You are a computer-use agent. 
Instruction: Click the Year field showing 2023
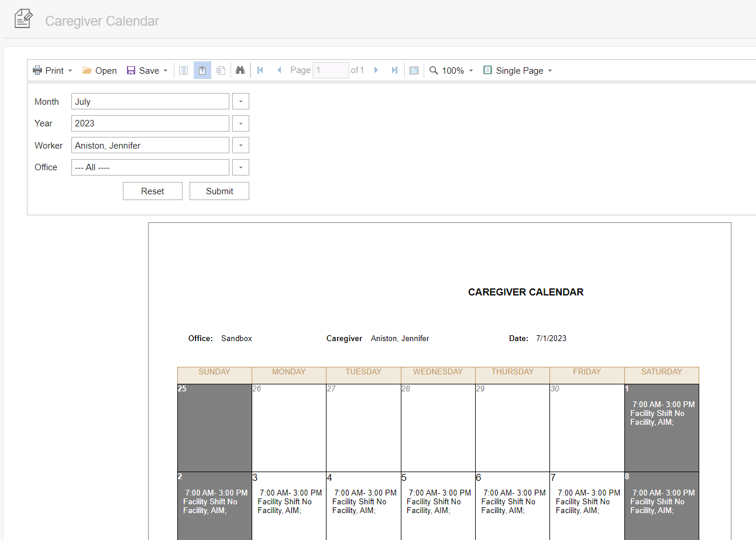pos(150,123)
